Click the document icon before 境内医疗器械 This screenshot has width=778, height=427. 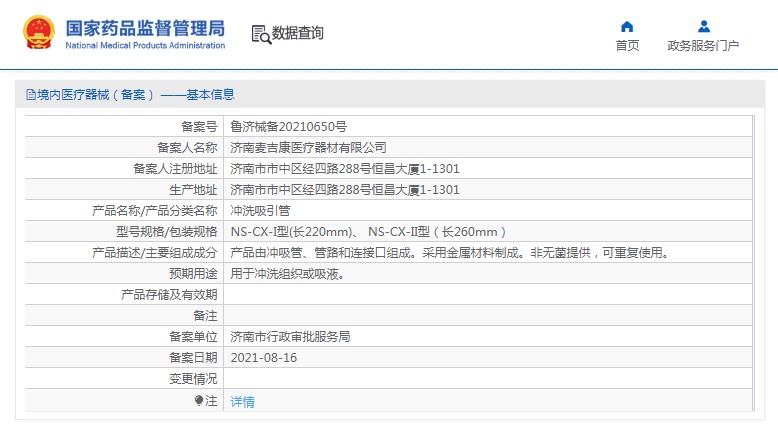coord(31,95)
